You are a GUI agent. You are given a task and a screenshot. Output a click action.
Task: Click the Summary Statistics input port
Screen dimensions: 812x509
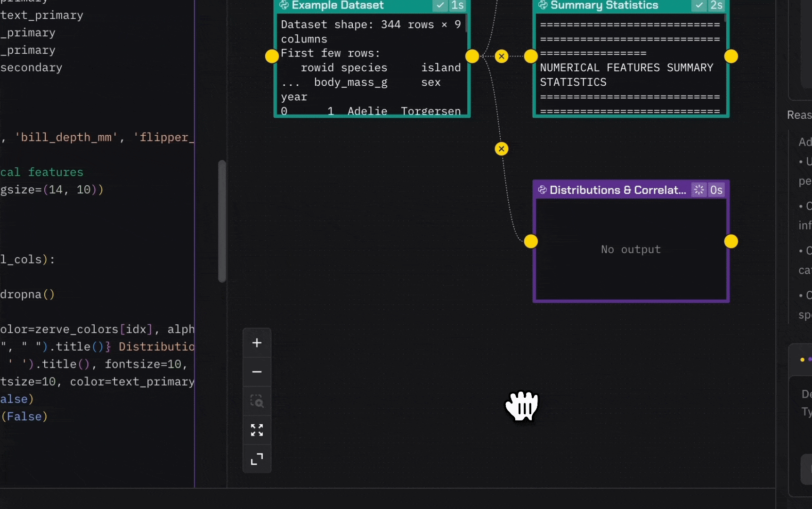click(x=531, y=57)
